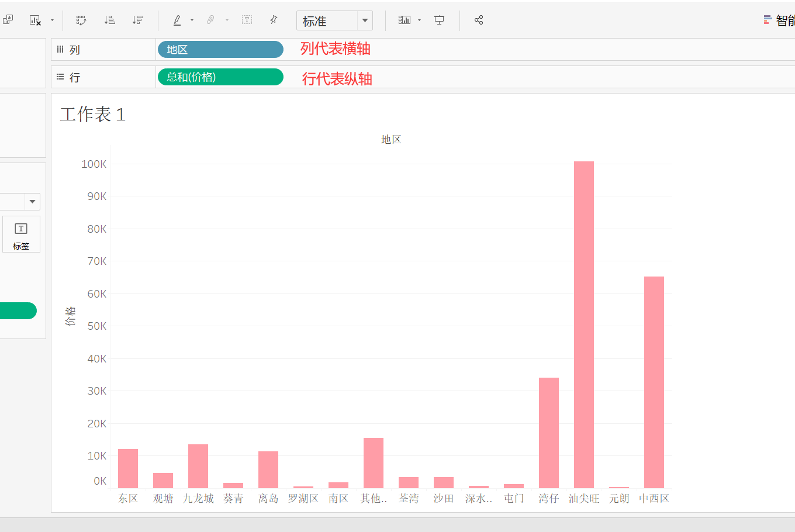
Task: Click the fix axes pin icon
Action: pyautogui.click(x=274, y=20)
